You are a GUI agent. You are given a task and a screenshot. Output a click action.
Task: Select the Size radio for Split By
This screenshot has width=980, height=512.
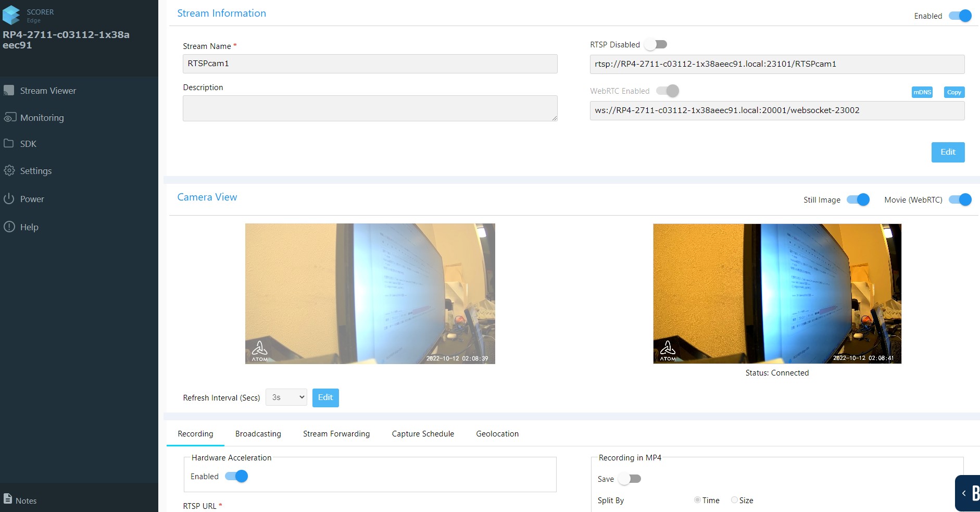click(734, 500)
